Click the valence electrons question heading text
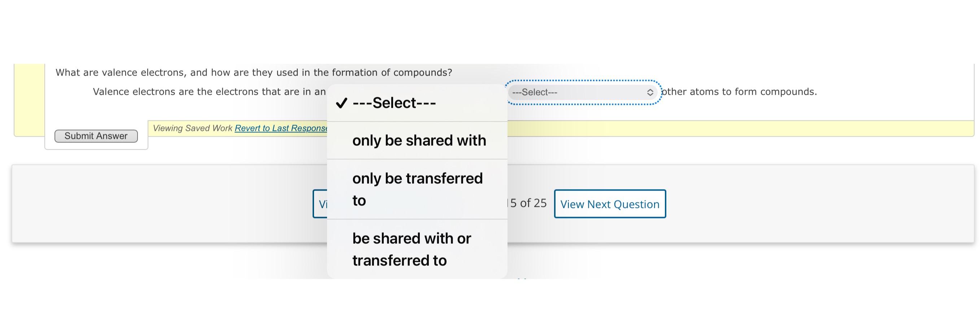 pyautogui.click(x=254, y=73)
